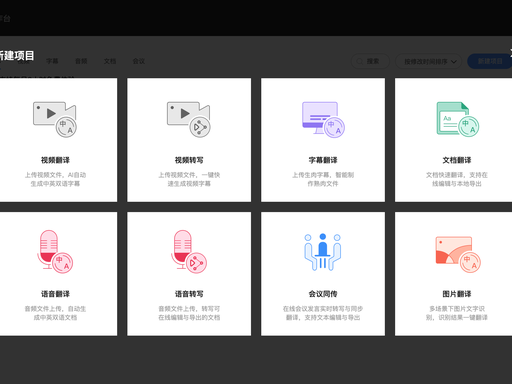Switch to the 字幕 tab behind the dialog
This screenshot has width=512, height=384.
pyautogui.click(x=52, y=61)
